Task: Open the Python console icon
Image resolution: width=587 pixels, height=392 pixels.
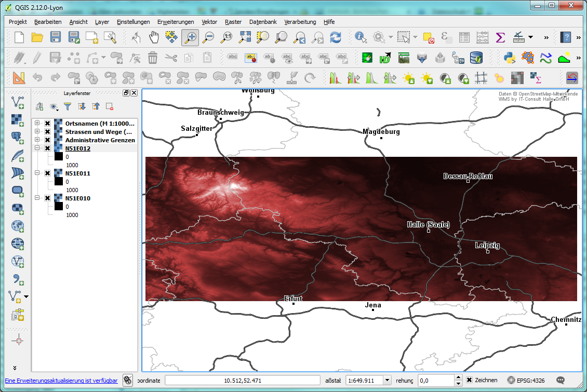Action: tap(509, 57)
